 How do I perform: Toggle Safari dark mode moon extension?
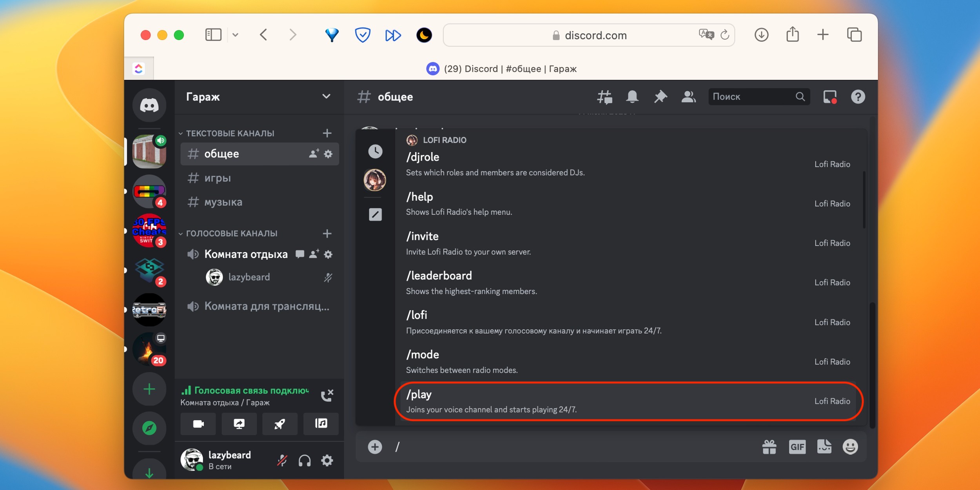pyautogui.click(x=424, y=35)
